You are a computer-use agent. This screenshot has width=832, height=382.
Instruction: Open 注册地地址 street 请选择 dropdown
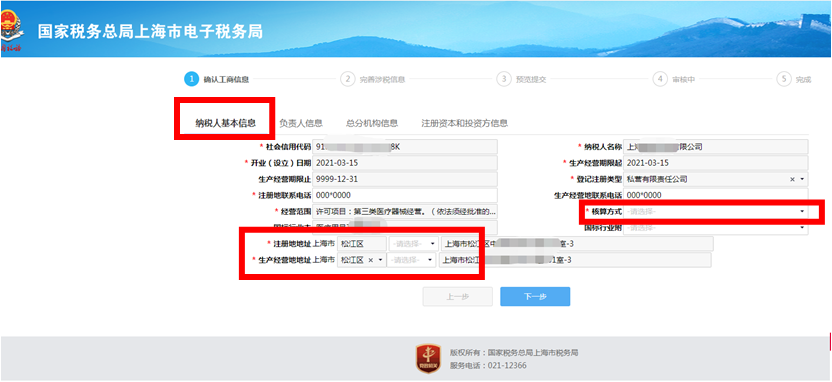pyautogui.click(x=414, y=244)
